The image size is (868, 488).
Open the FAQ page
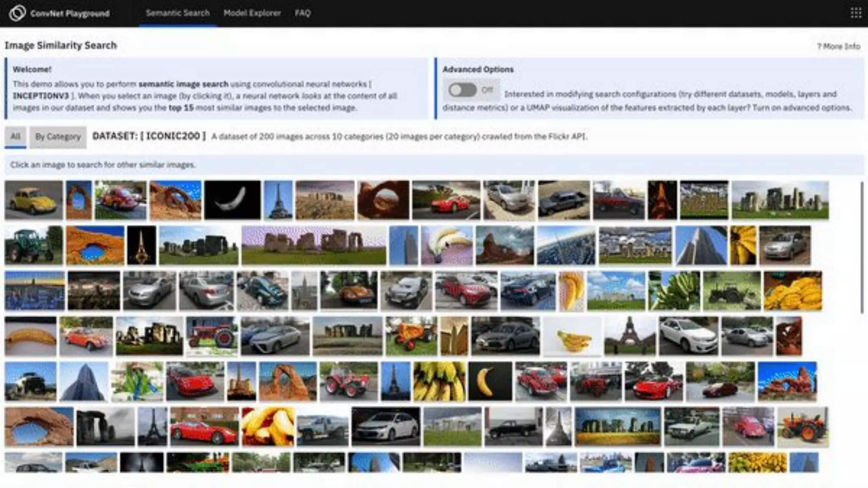[x=303, y=13]
